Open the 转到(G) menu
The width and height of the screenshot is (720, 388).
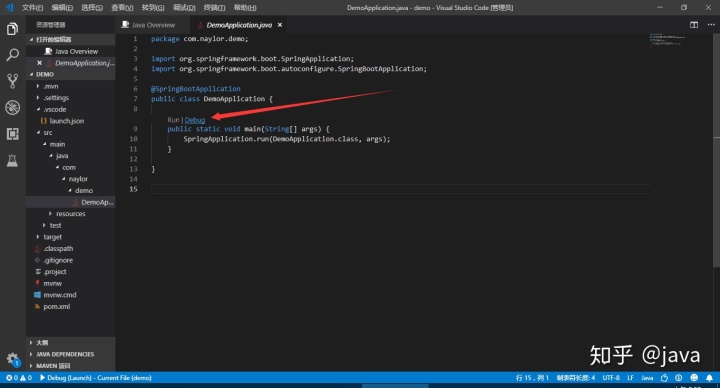click(x=153, y=7)
